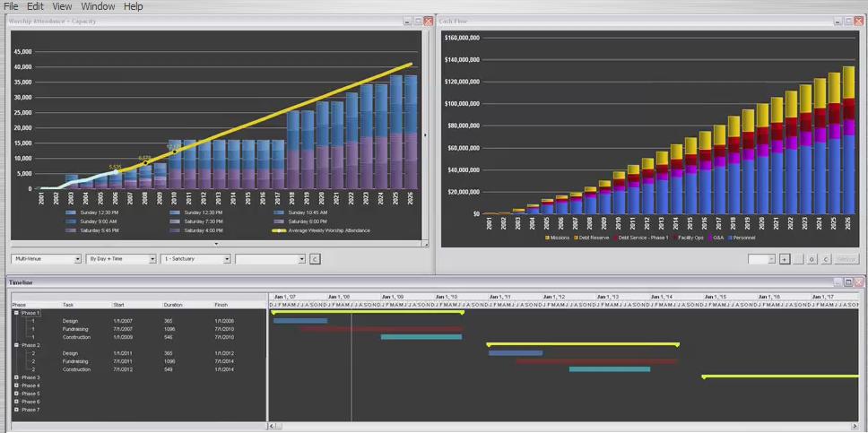
Task: Click the plus button under Cash Flow chart
Action: point(785,259)
